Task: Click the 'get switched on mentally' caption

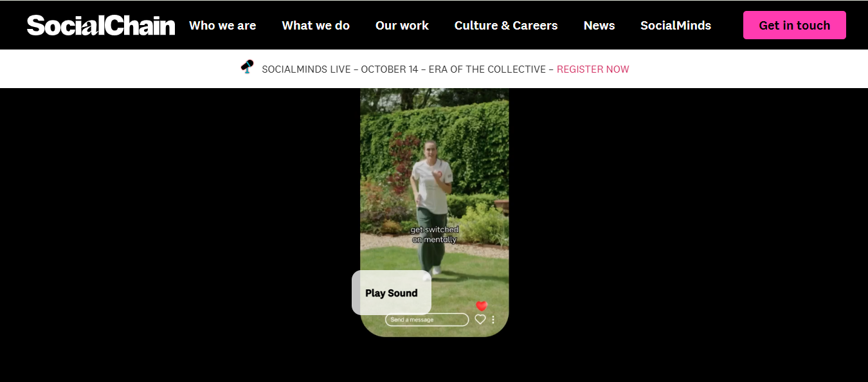Action: tap(435, 235)
